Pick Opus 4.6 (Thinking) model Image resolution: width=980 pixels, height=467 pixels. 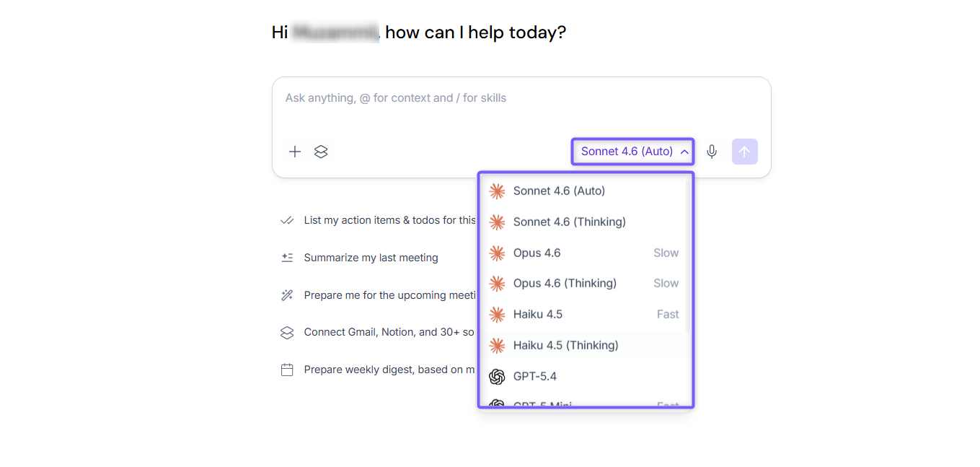(x=583, y=284)
